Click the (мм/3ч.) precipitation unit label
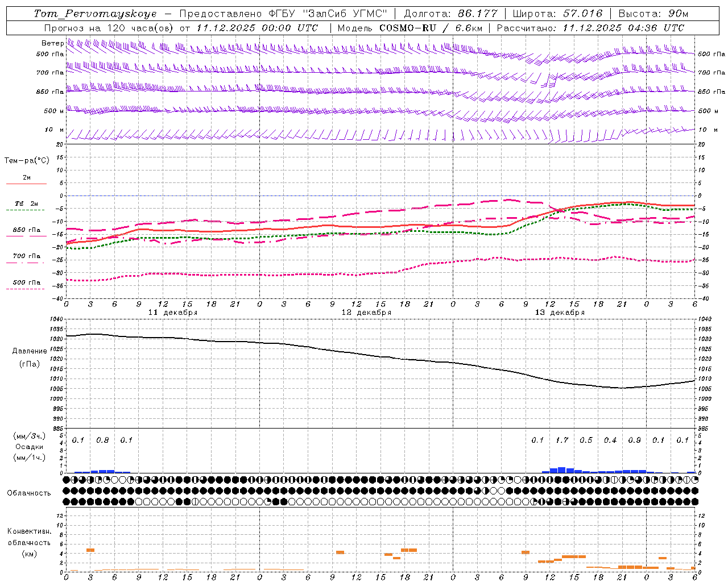The height and width of the screenshot is (582, 728). click(30, 436)
